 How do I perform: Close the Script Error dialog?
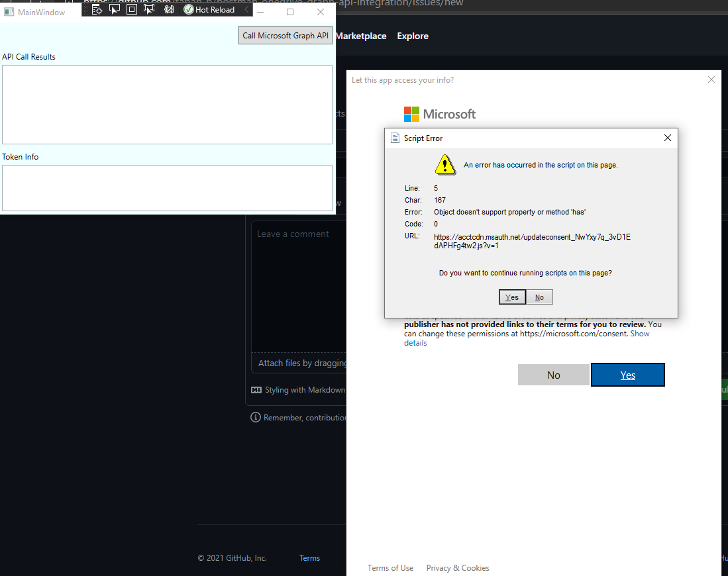668,138
